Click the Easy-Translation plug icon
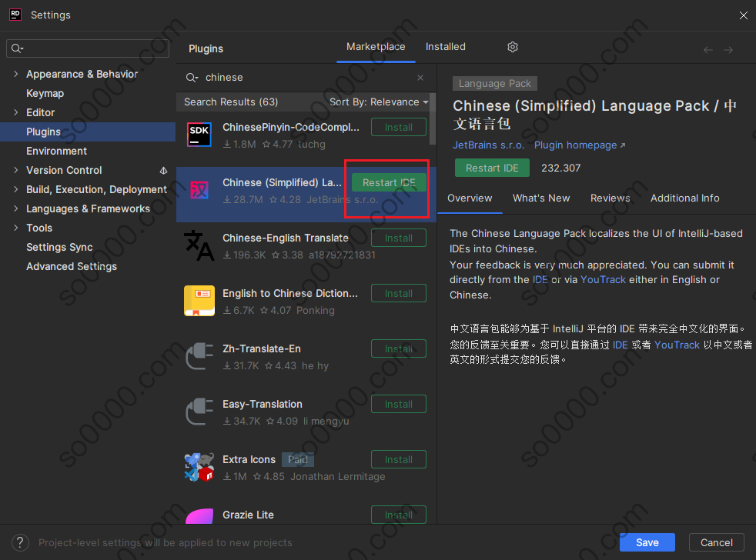Viewport: 756px width, 560px height. 199,412
